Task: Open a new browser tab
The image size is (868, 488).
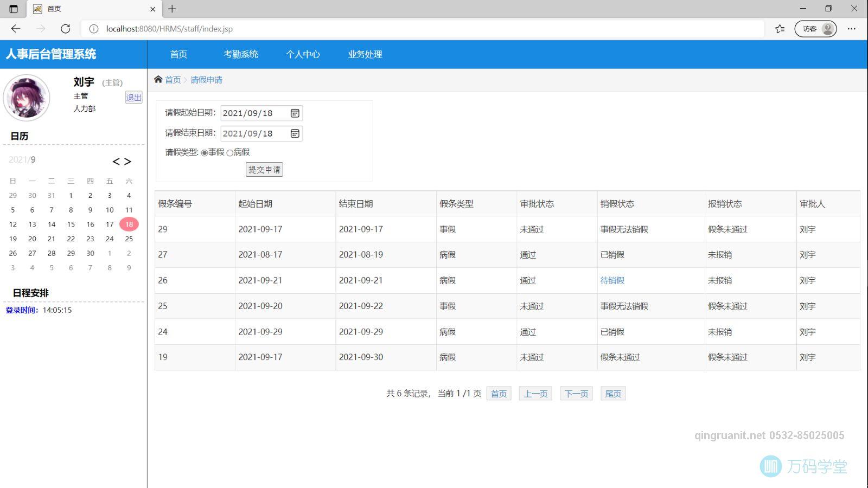Action: pos(172,9)
